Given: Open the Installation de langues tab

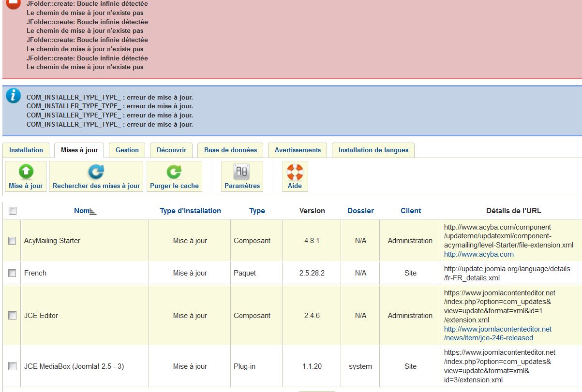Looking at the screenshot, I should 373,150.
